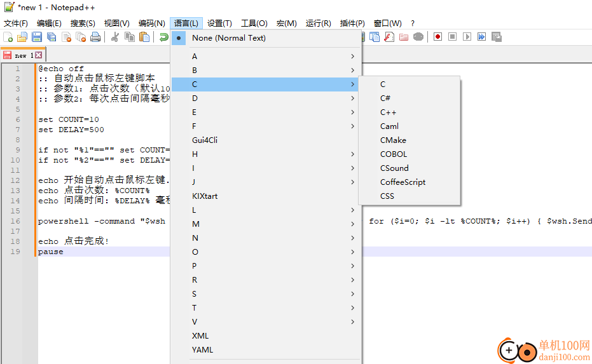Open the 宏(M) menu

coord(287,24)
